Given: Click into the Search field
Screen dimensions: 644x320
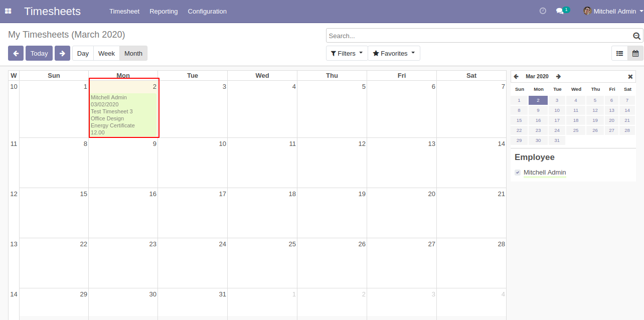Looking at the screenshot, I should [x=479, y=36].
